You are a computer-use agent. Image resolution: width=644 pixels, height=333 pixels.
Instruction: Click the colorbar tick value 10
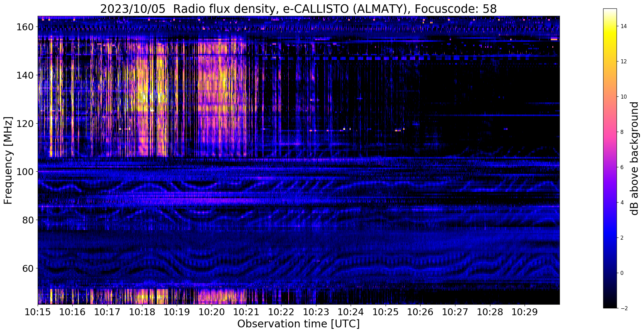624,97
